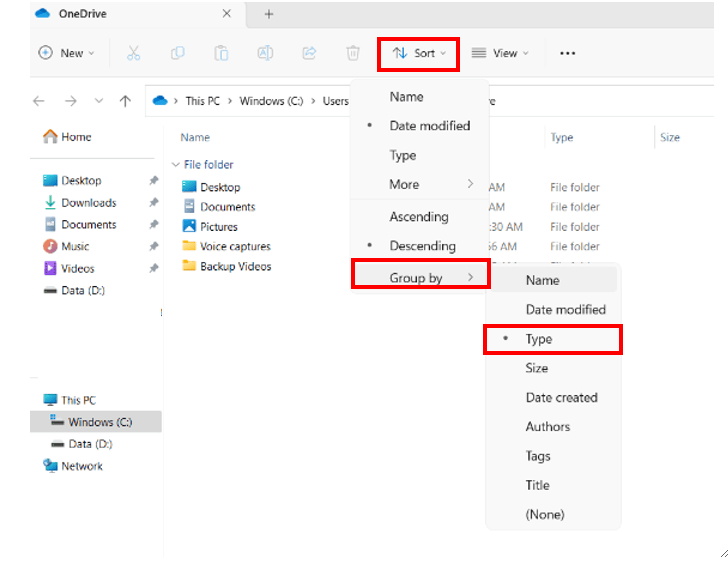The height and width of the screenshot is (569, 728).
Task: Go forward with the right arrow
Action: 71,101
